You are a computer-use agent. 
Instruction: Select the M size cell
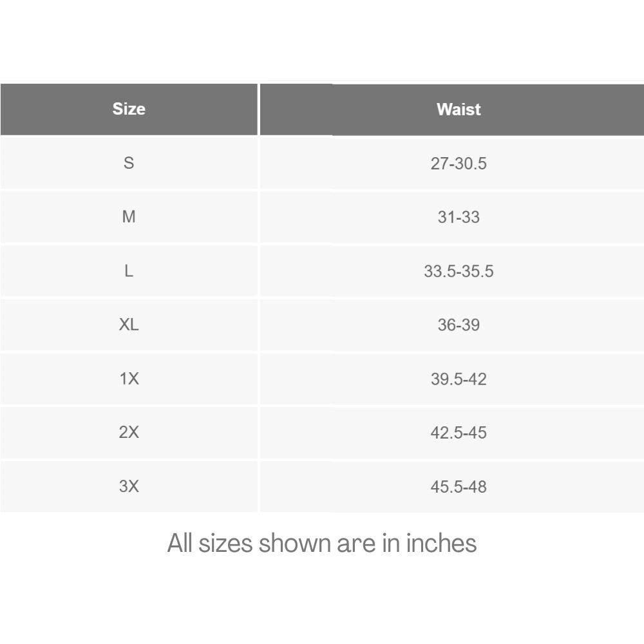pyautogui.click(x=129, y=217)
